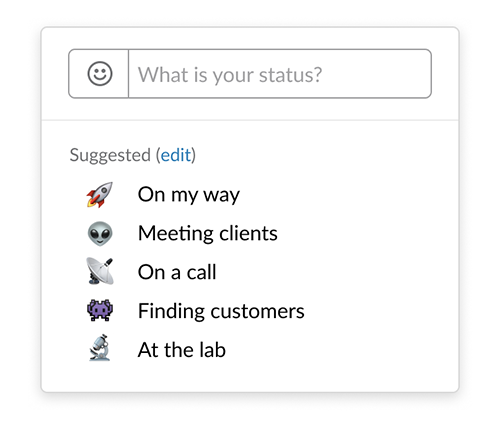
Task: Click the divider line under the status field
Action: [x=250, y=120]
